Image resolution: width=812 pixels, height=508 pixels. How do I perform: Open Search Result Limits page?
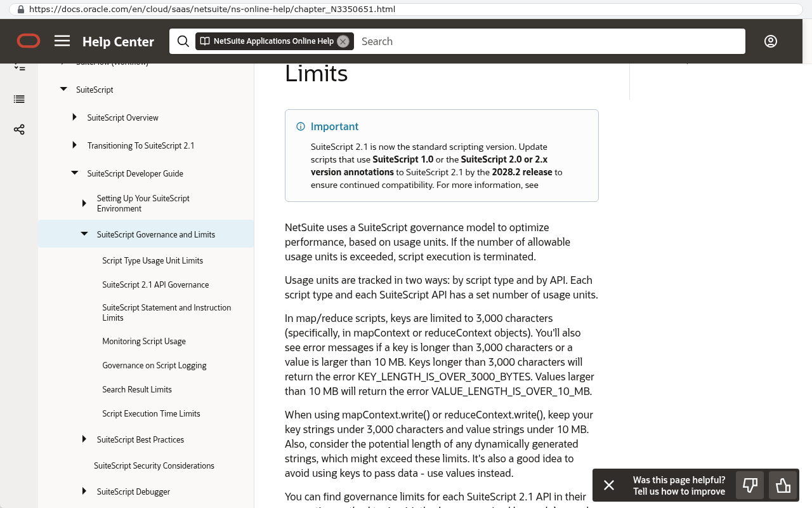pyautogui.click(x=137, y=389)
